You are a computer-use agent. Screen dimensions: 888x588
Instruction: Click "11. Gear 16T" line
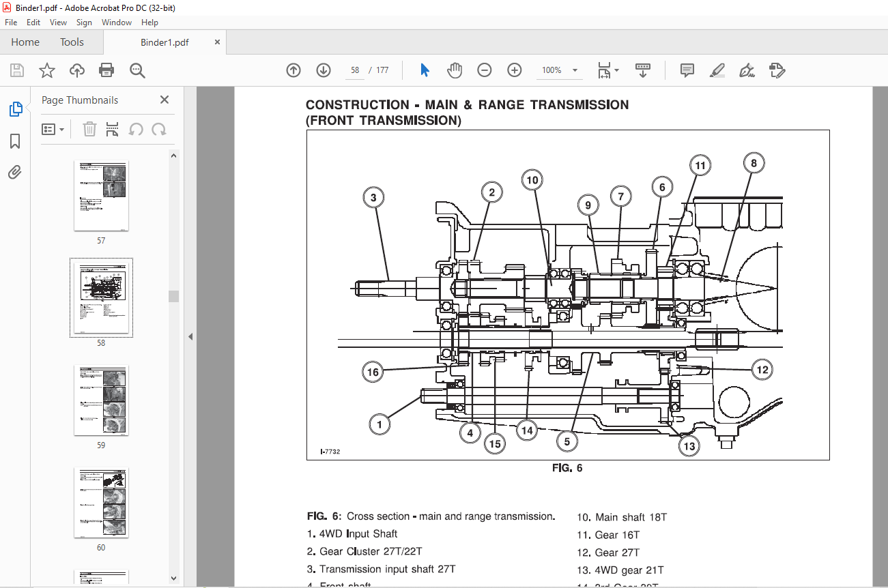[608, 535]
